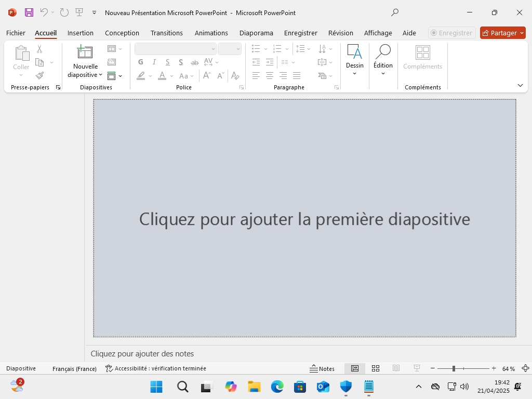The width and height of the screenshot is (532, 399).
Task: Toggle reading view in status bar
Action: tap(396, 368)
